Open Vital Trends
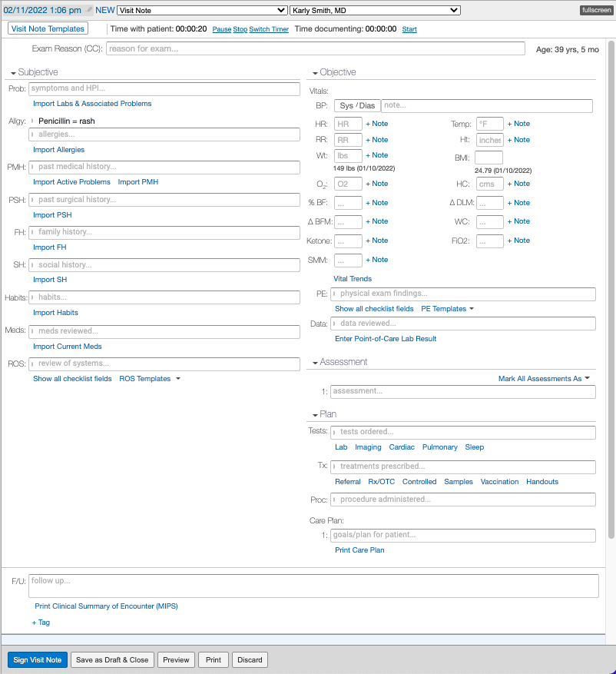616x674 pixels. [353, 278]
